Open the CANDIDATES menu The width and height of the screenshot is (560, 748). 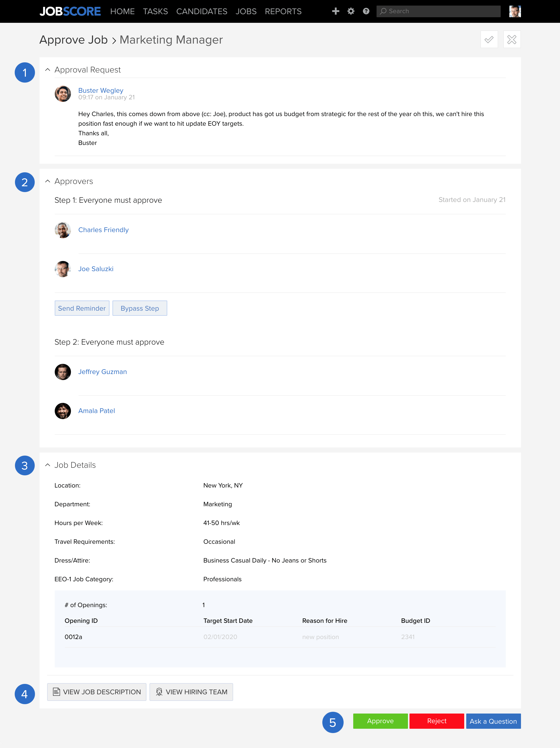coord(201,11)
